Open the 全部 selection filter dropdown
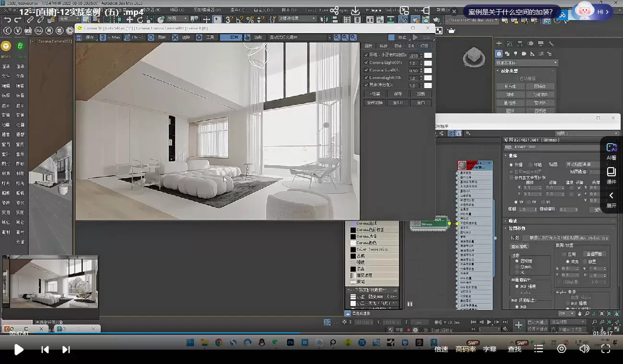The image size is (623, 364). tap(68, 20)
